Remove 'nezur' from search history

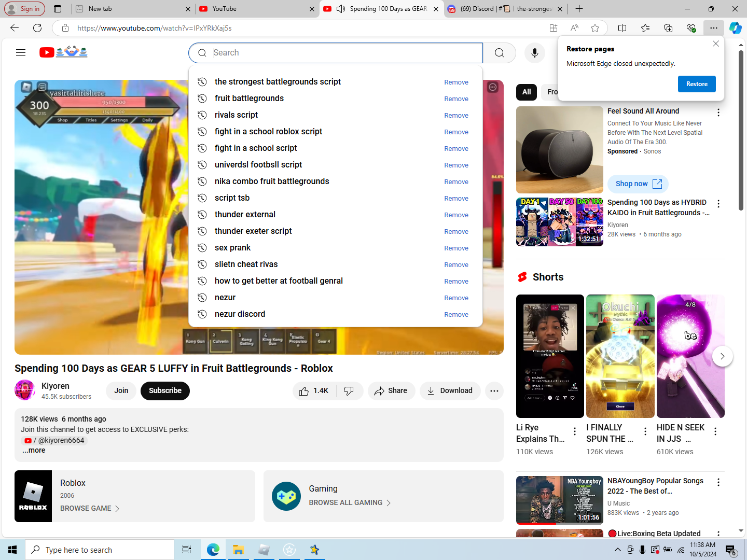tap(456, 298)
